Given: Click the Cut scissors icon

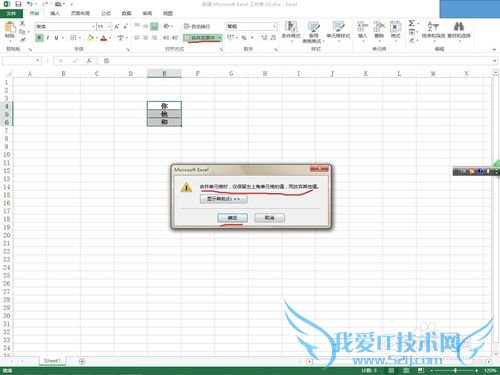Looking at the screenshot, I should click(x=22, y=23).
